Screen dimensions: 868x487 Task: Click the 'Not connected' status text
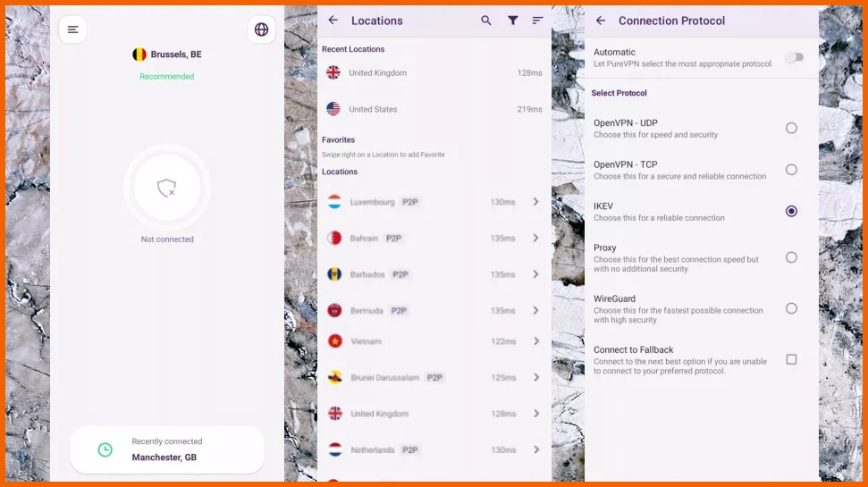coord(167,239)
